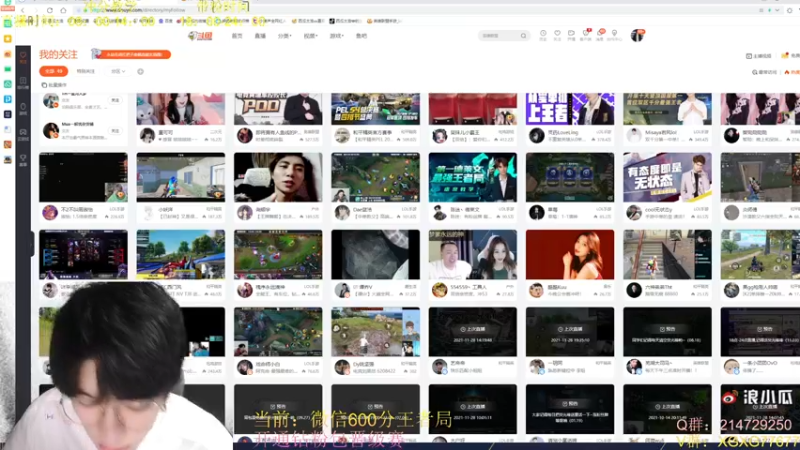Open the client download icon with badge

point(586,35)
